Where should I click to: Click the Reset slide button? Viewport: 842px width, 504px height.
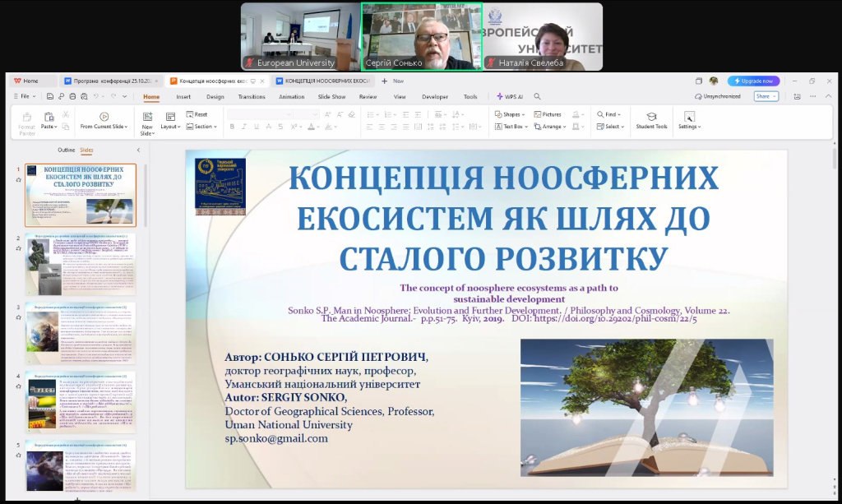[197, 114]
